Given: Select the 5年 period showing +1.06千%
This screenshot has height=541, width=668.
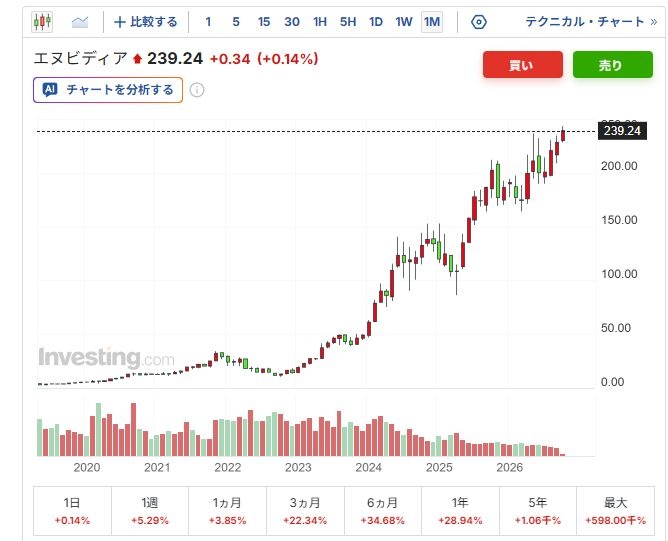Looking at the screenshot, I should click(x=538, y=511).
